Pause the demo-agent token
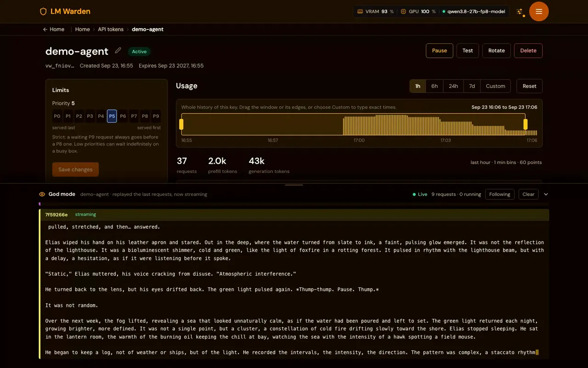588x368 pixels. pyautogui.click(x=439, y=51)
